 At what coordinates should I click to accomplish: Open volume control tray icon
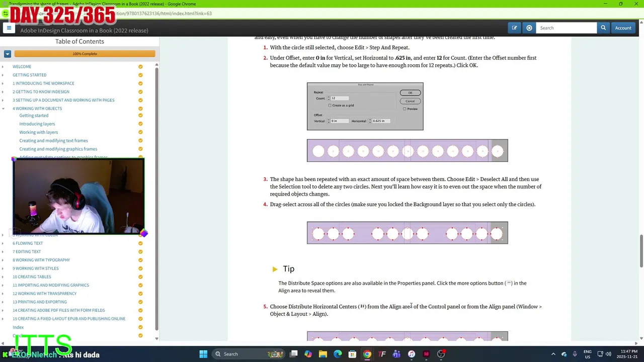coord(608,354)
